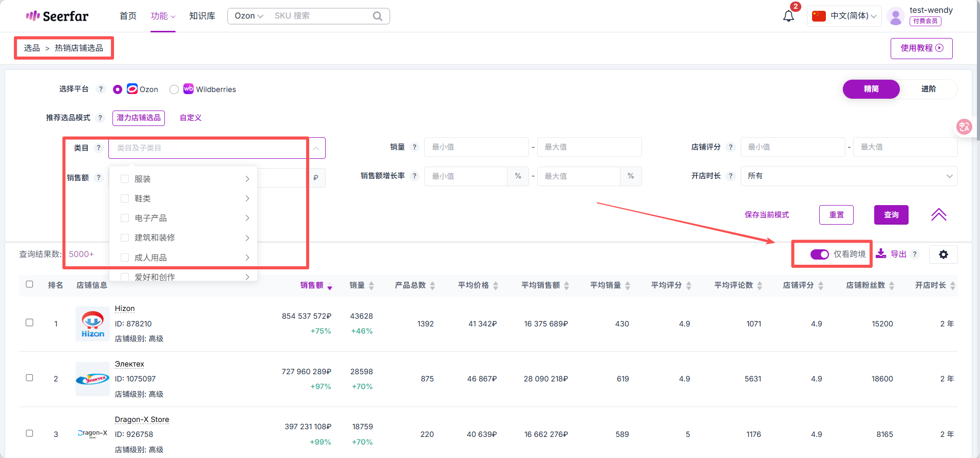The image size is (980, 458).
Task: Switch to 进阶 mode tab
Action: pyautogui.click(x=928, y=89)
